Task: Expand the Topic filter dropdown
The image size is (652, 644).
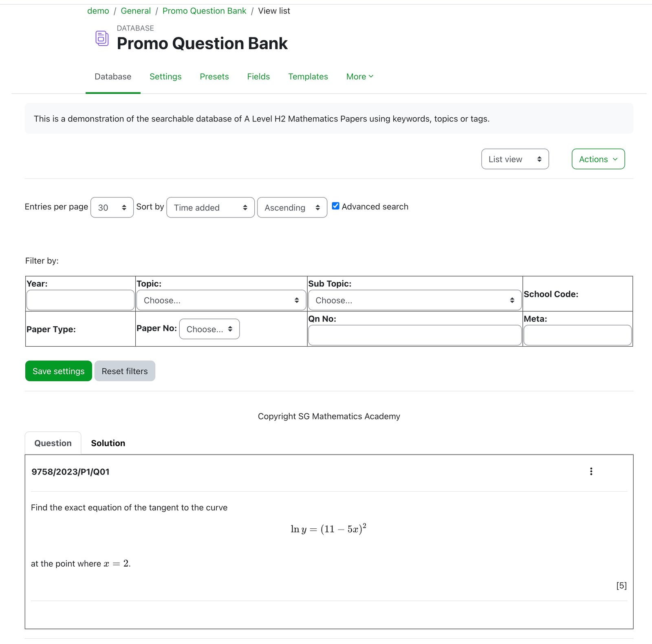Action: click(x=221, y=300)
